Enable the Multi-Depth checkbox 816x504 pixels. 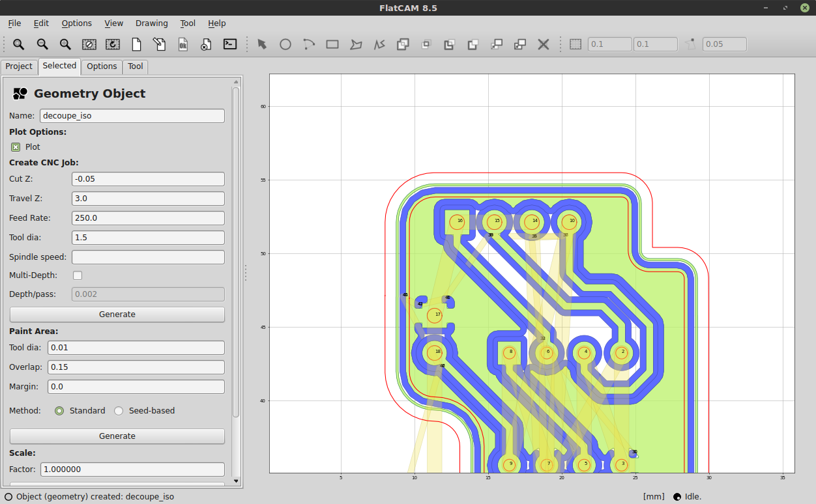point(78,275)
